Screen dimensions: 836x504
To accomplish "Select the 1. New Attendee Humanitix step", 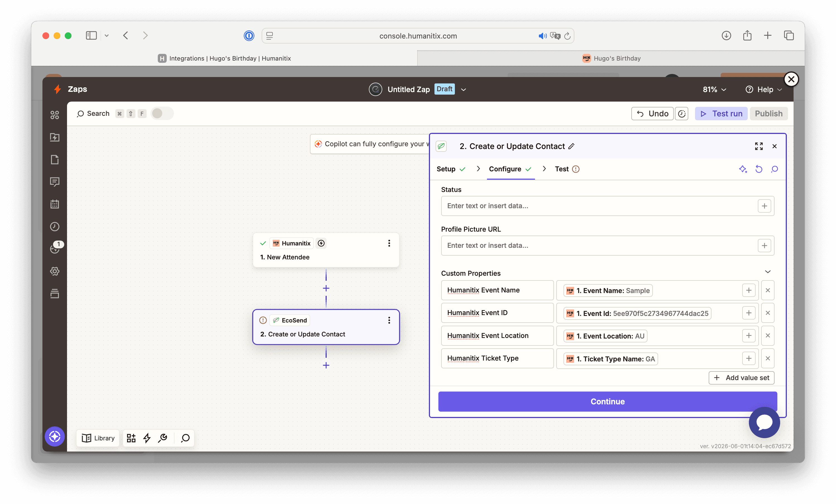I will point(326,250).
